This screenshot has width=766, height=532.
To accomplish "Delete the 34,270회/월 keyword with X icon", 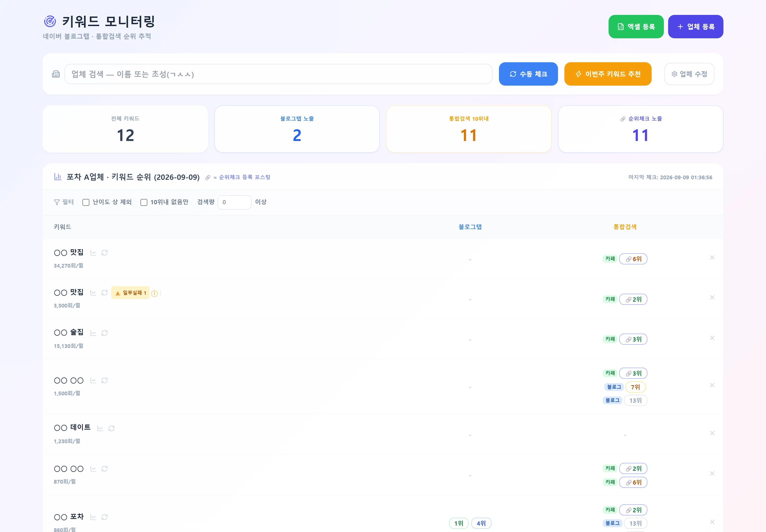I will pyautogui.click(x=712, y=258).
